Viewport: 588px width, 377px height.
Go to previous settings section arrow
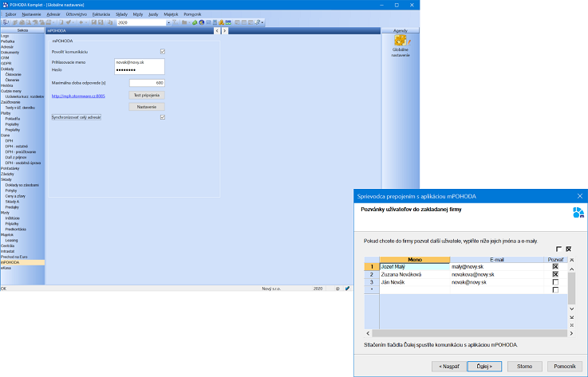coord(217,31)
